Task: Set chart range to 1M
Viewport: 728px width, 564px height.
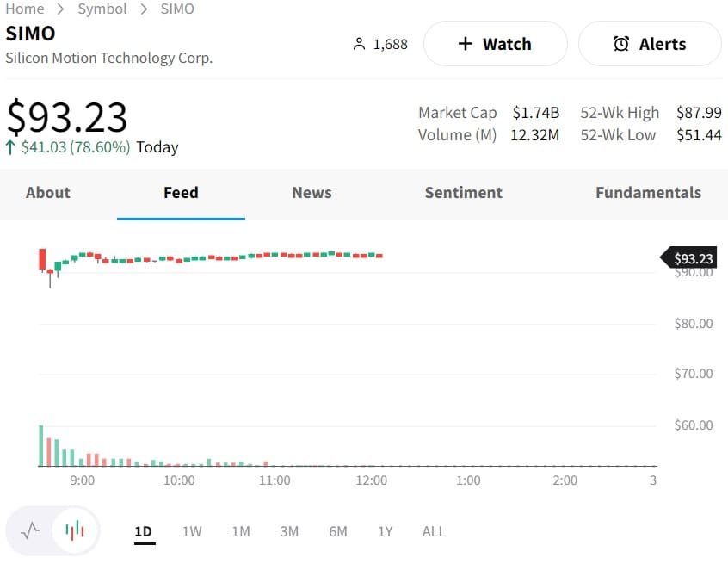Action: (241, 531)
